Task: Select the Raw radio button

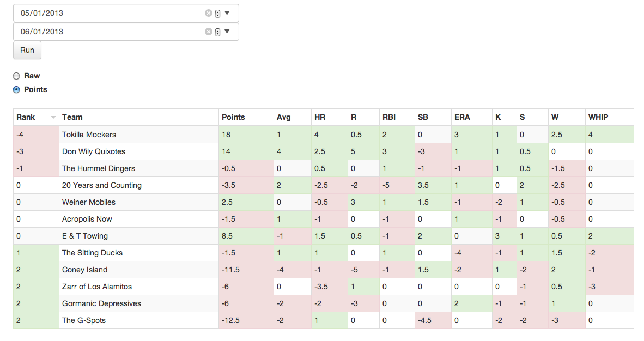Action: click(16, 76)
